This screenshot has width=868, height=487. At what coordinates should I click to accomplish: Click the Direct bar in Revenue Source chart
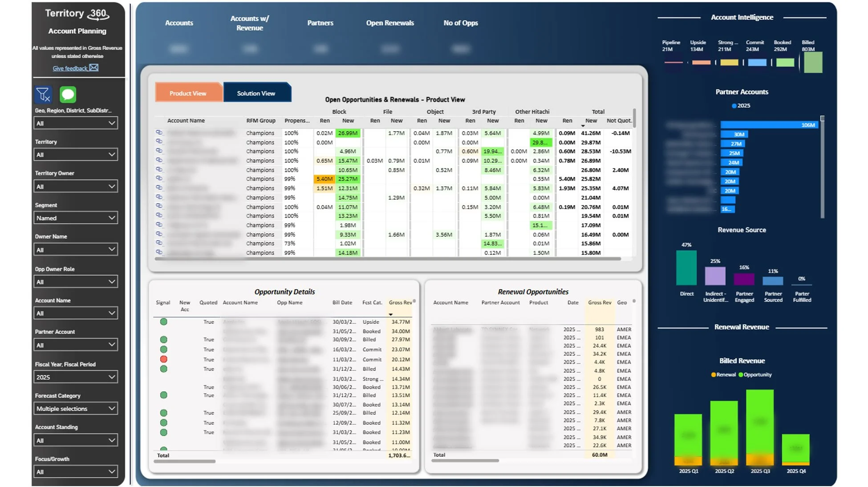[686, 268]
